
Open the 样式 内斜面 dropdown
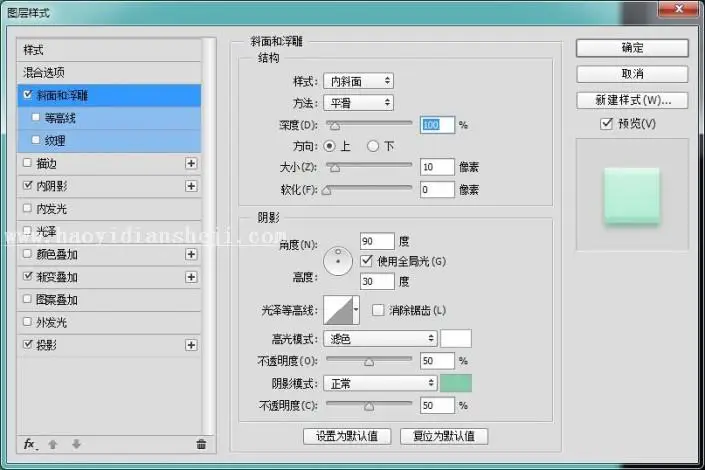(x=358, y=81)
